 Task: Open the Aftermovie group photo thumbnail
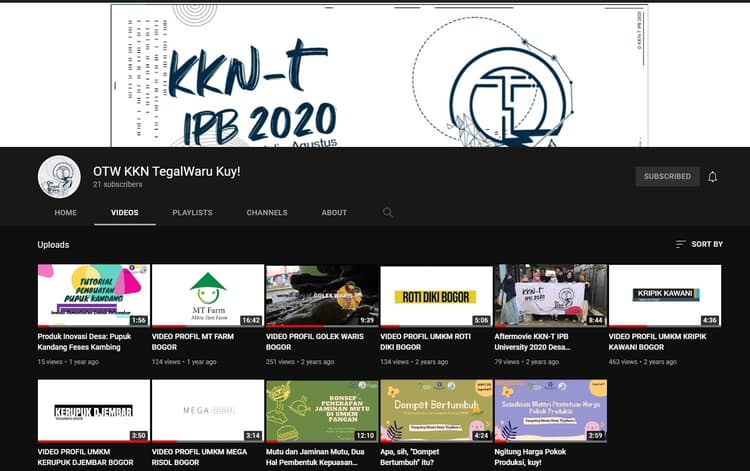coord(551,296)
